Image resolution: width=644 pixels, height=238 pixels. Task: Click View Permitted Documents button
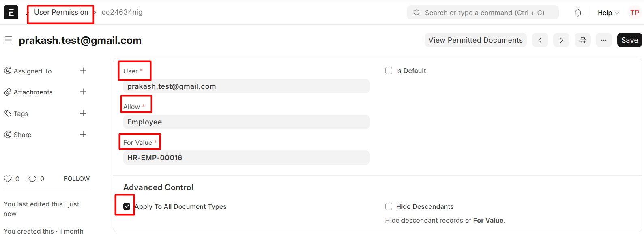click(475, 40)
